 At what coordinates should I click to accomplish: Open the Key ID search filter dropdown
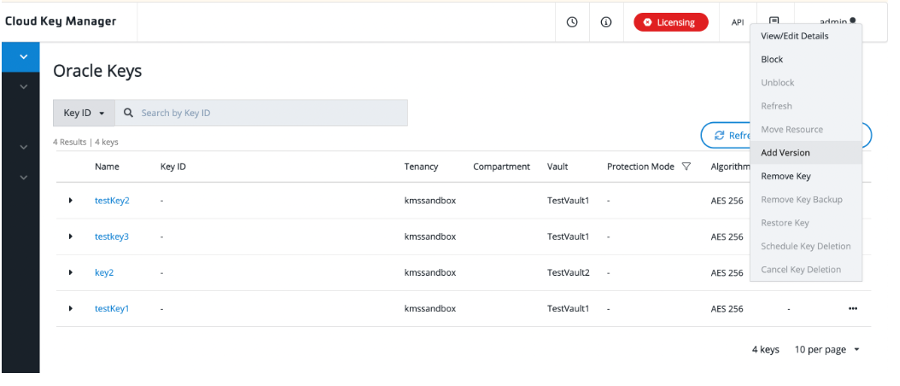click(84, 113)
